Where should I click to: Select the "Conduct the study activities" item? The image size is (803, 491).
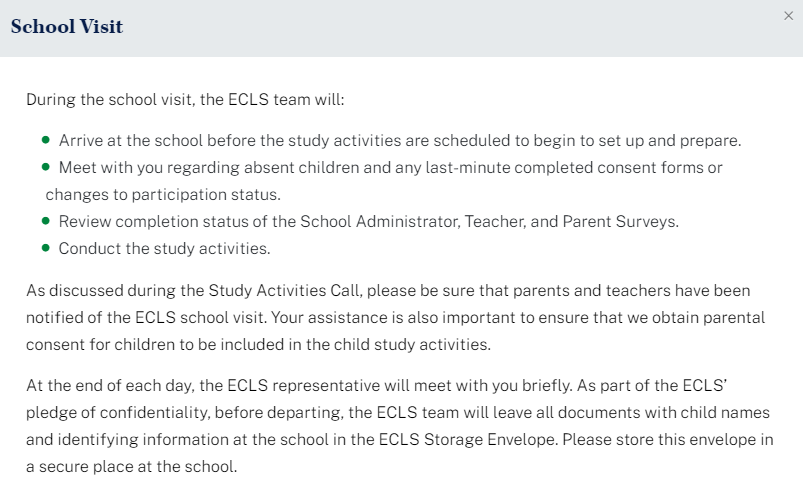[x=164, y=248]
